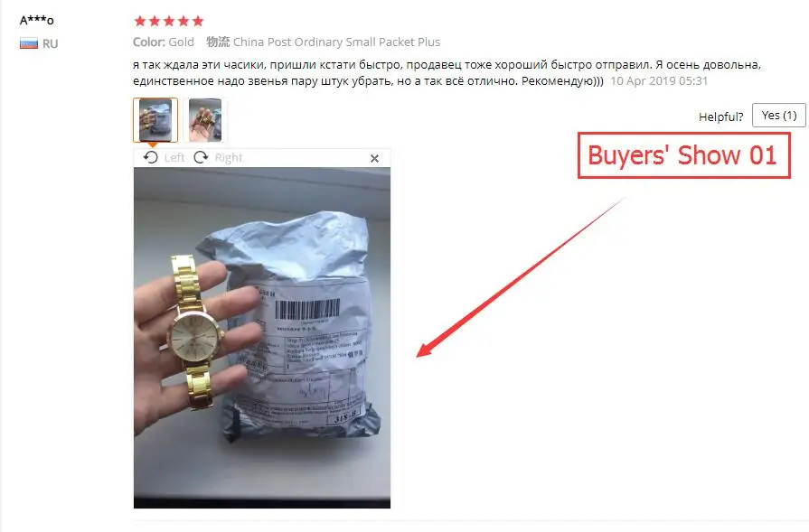Click the red diagonal arrow graphic
The image size is (809, 532).
click(520, 278)
